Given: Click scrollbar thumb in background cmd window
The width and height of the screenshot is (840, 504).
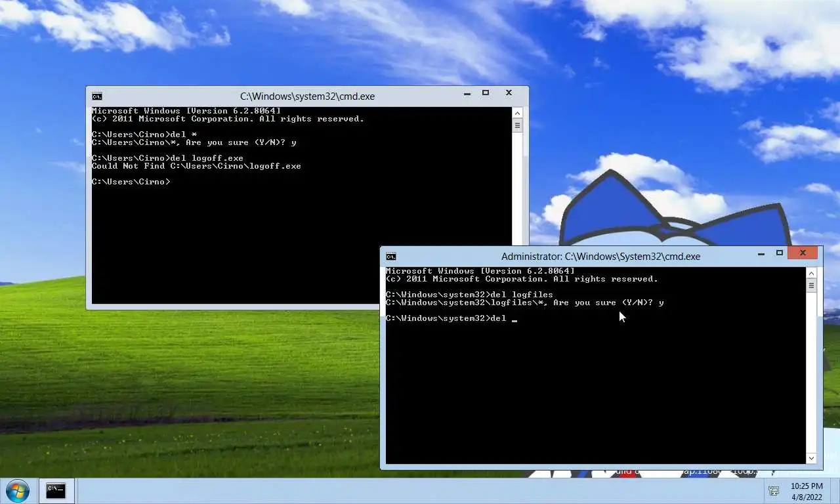Looking at the screenshot, I should (x=518, y=125).
